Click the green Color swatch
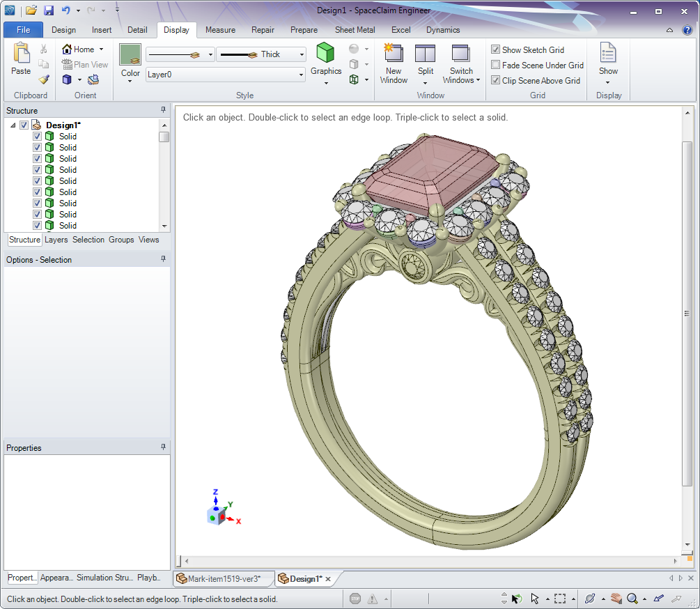Screen dimensions: 700x609 pyautogui.click(x=130, y=54)
